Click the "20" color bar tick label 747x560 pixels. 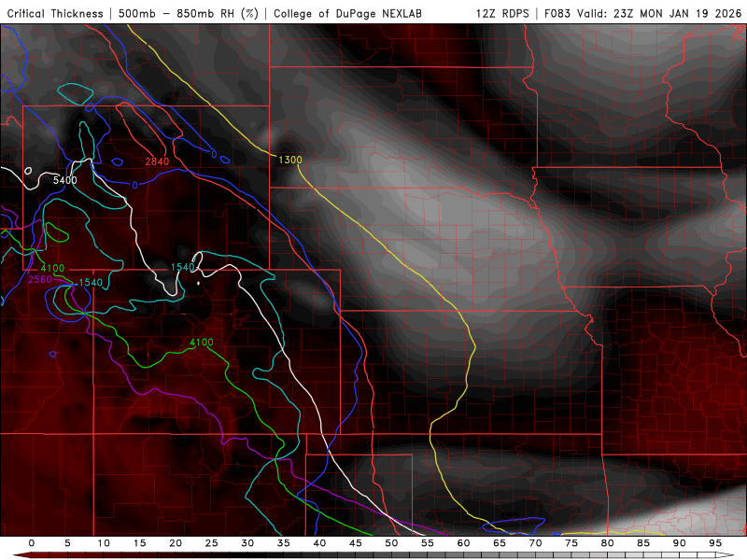tap(176, 543)
